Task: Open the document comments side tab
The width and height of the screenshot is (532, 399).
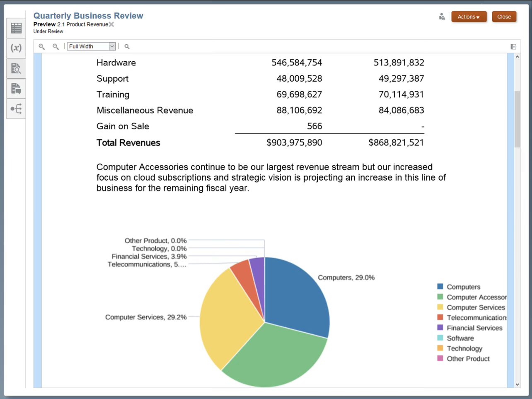Action: click(16, 89)
